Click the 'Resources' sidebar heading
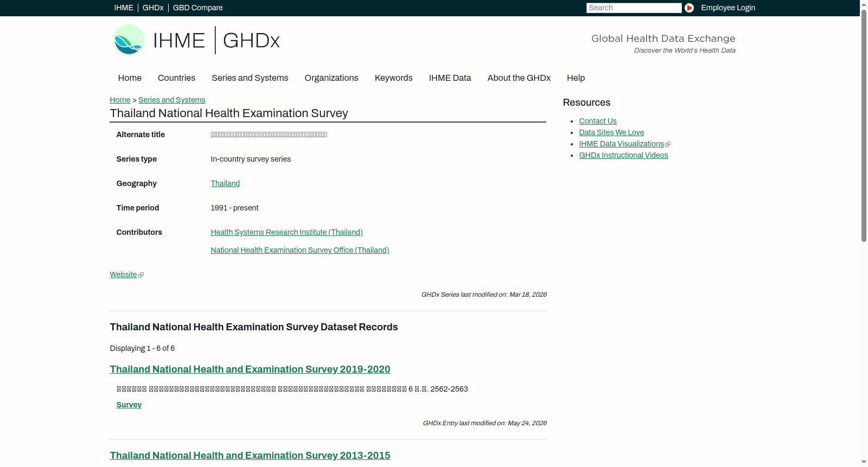 (x=586, y=103)
